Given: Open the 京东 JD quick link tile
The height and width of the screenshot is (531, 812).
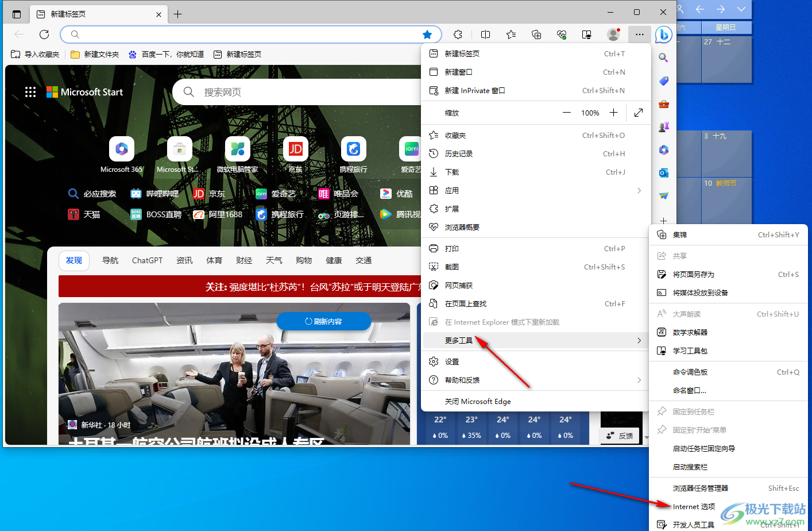Looking at the screenshot, I should coord(295,154).
